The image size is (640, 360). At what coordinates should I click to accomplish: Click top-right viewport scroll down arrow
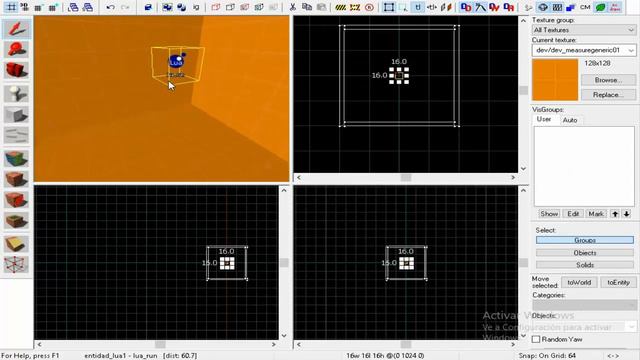523,168
